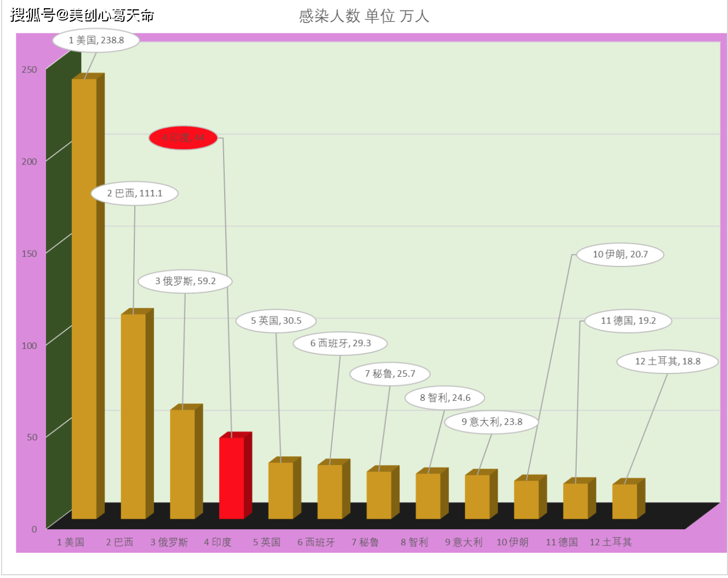Click x-axis category label 1 美国
This screenshot has height=578, width=728.
(71, 542)
